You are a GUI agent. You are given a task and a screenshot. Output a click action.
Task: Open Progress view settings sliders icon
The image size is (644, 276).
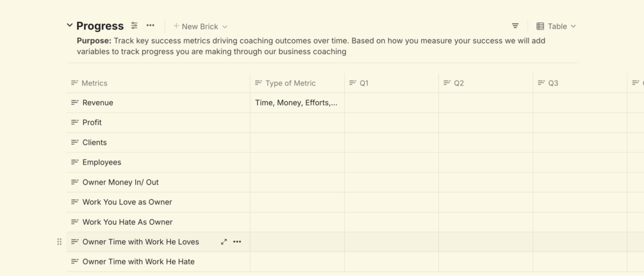[x=135, y=26]
